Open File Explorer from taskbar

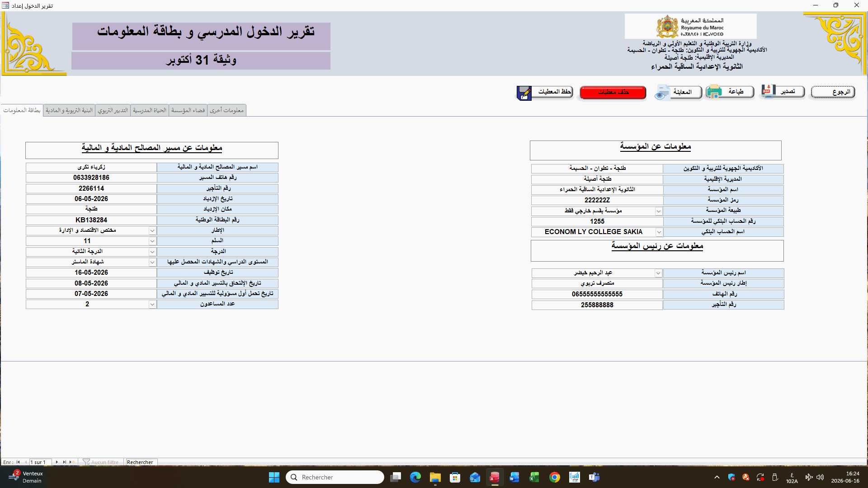(x=435, y=477)
